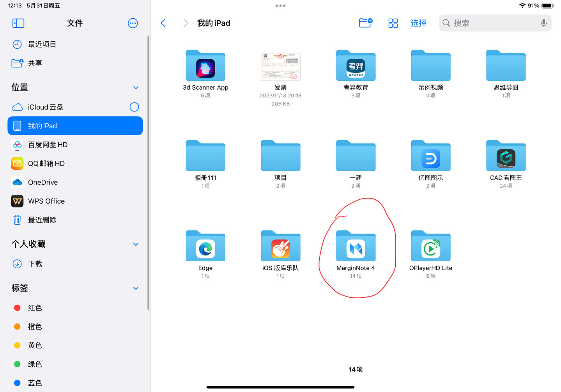561x392 pixels.
Task: Select 最近项目 in the sidebar
Action: pyautogui.click(x=42, y=44)
